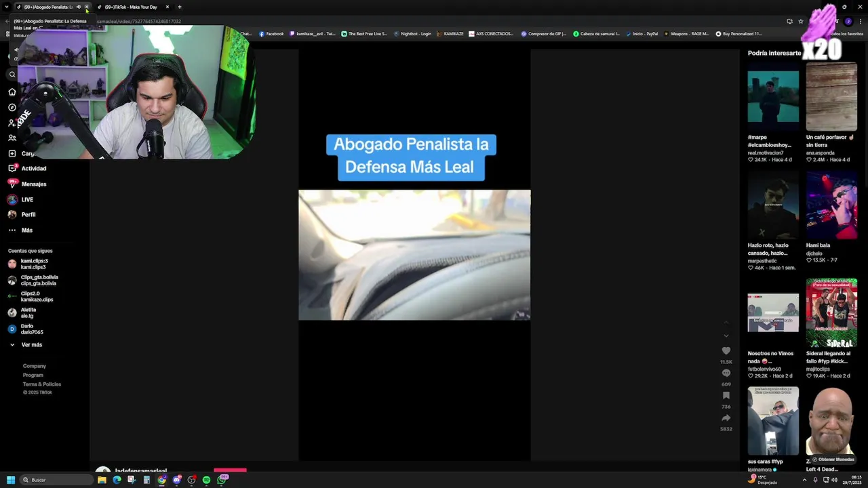Close the 'TikTok - Make Your Day' tab

pyautogui.click(x=167, y=7)
